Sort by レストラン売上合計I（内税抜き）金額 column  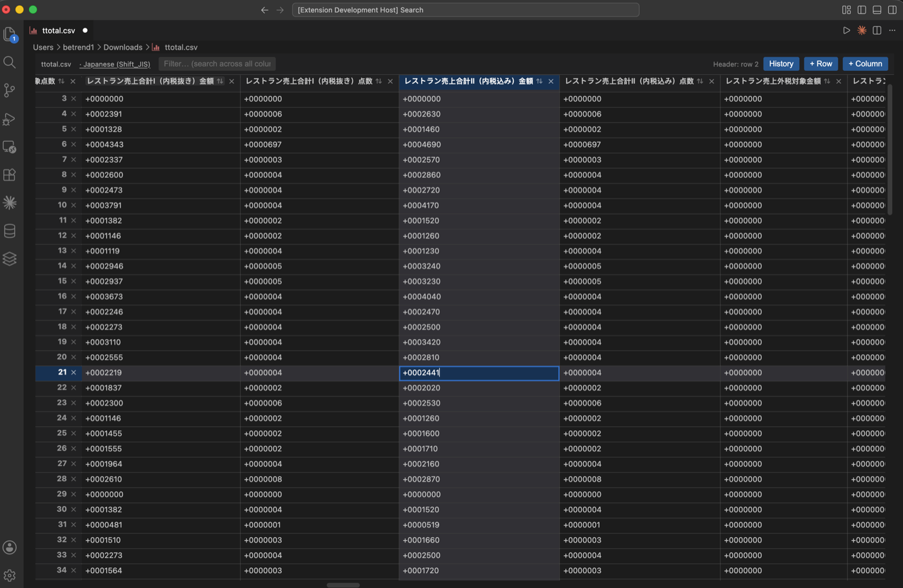pos(221,81)
